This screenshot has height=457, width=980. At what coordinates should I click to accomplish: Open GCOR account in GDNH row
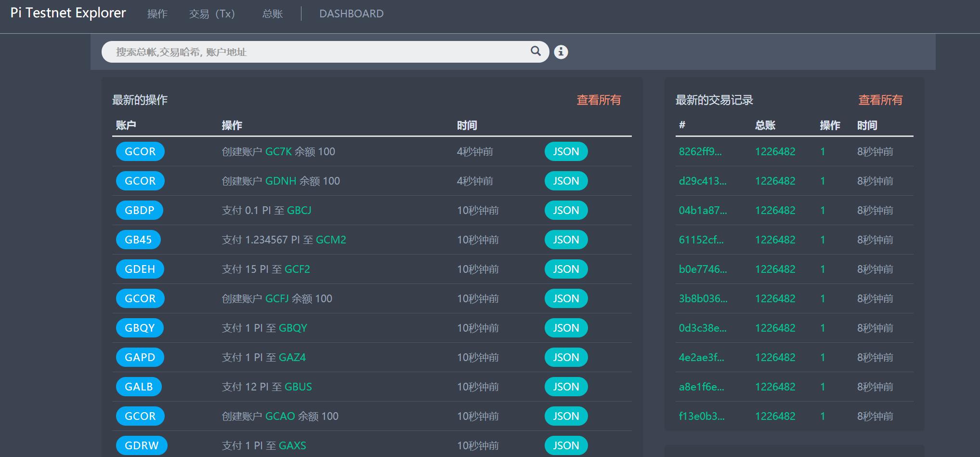140,181
